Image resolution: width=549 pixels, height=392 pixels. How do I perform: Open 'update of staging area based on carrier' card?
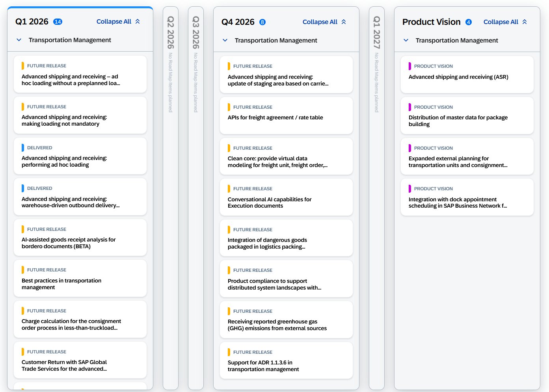pyautogui.click(x=286, y=74)
